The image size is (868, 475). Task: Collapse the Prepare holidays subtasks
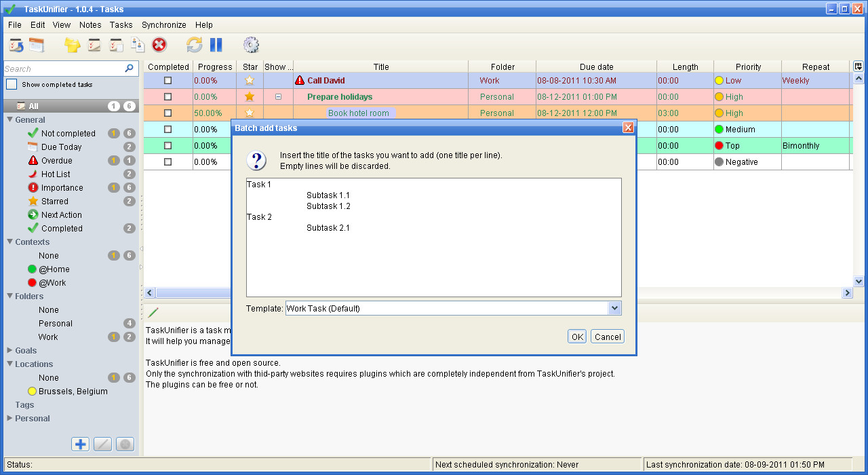(278, 97)
